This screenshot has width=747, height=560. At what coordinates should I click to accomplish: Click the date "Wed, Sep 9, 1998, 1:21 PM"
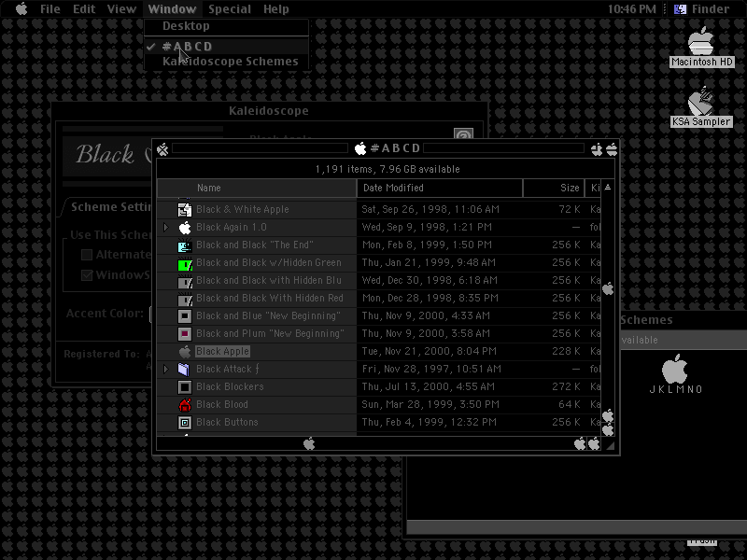click(427, 227)
